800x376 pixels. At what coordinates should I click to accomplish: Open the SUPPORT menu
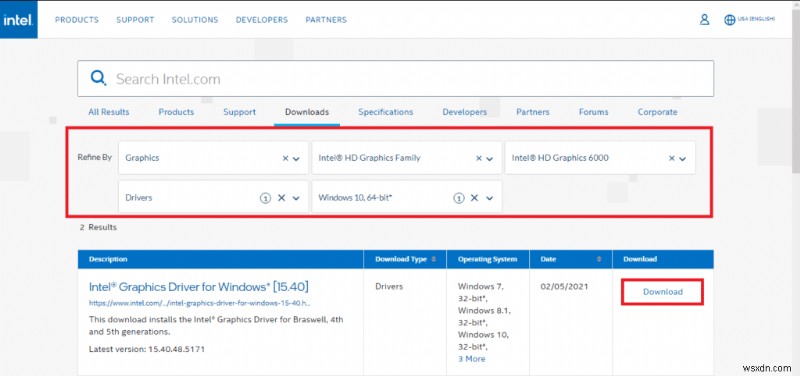(x=135, y=20)
